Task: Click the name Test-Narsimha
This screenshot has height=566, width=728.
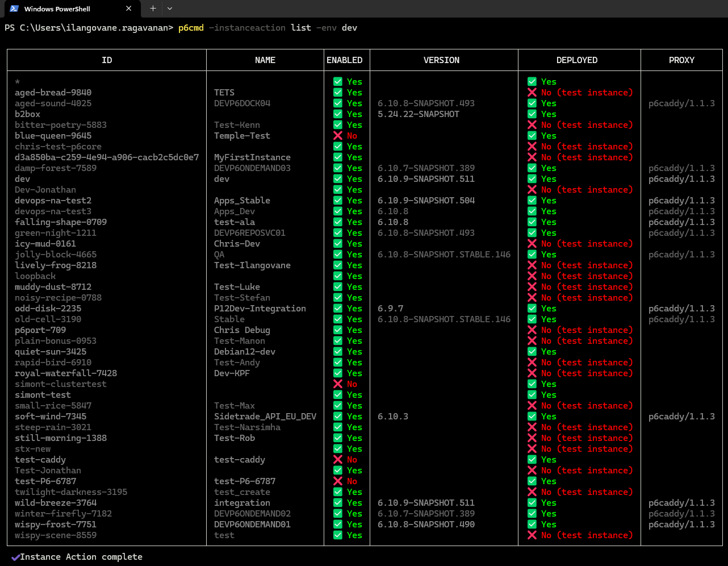Action: pos(247,427)
